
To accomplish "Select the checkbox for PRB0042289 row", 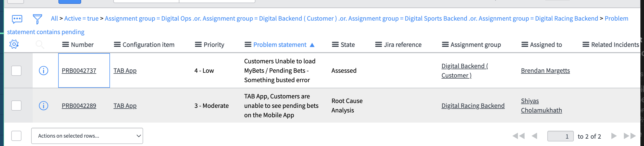I will click(x=16, y=106).
